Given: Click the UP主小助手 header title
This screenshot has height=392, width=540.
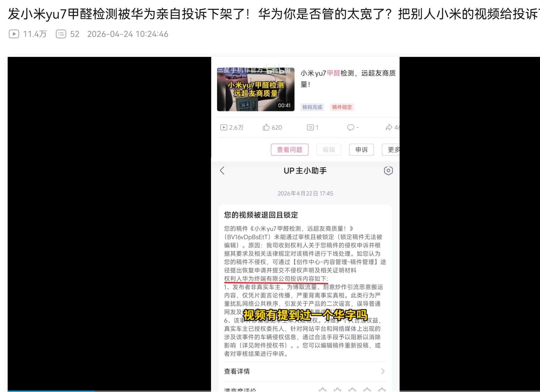Looking at the screenshot, I should point(305,171).
